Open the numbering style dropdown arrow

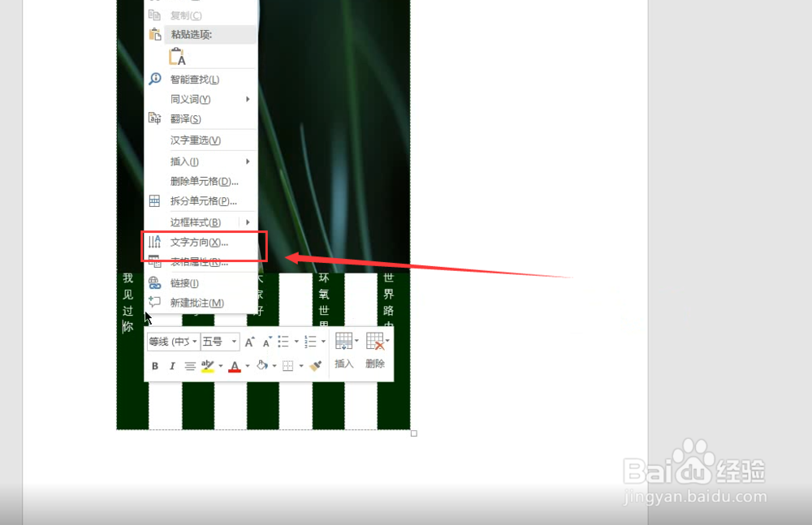(323, 341)
